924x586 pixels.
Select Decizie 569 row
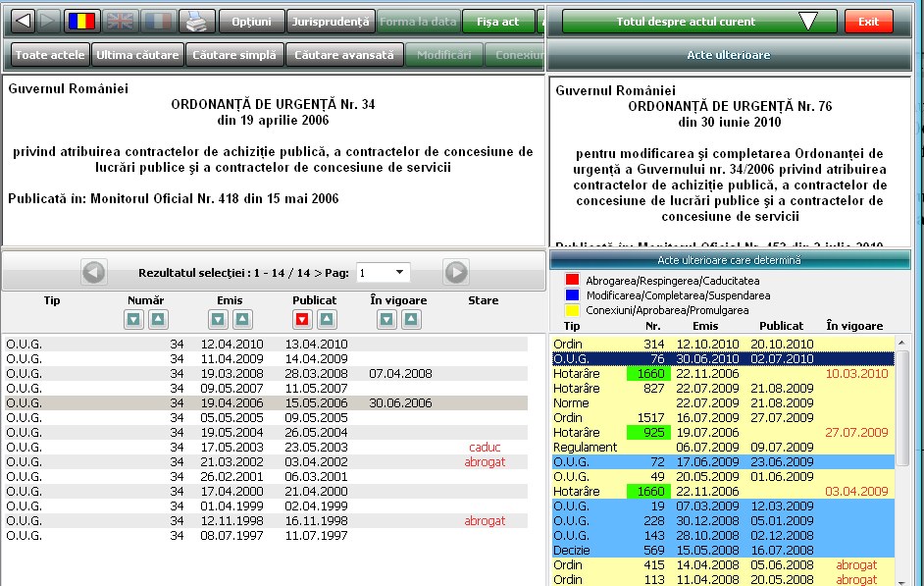tap(723, 550)
